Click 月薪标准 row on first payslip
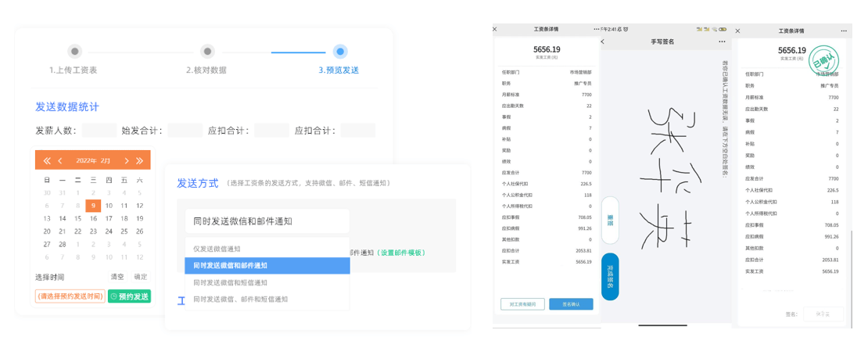Image resolution: width=868 pixels, height=348 pixels. [x=546, y=95]
